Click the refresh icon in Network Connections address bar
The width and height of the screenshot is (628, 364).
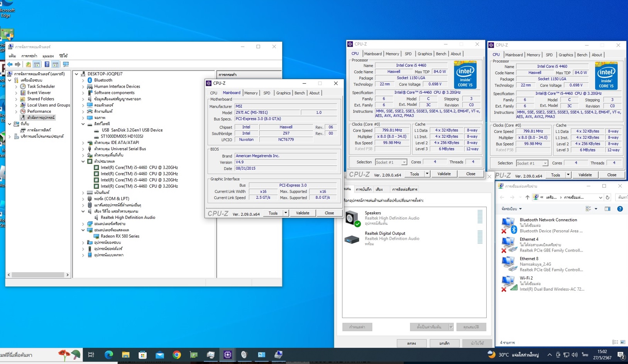point(608,197)
